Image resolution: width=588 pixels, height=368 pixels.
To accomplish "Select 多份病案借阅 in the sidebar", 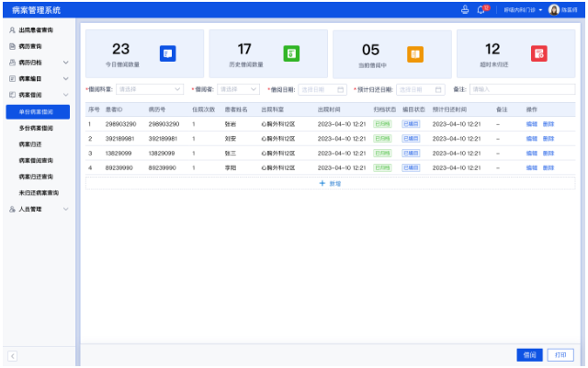I will tap(36, 128).
